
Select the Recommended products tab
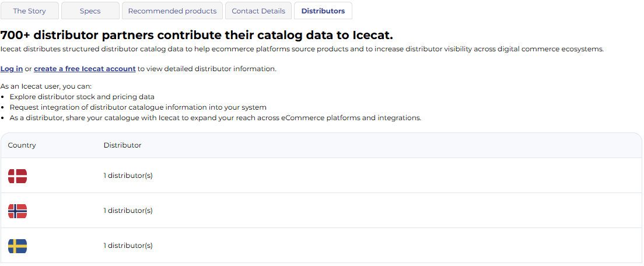coord(172,11)
